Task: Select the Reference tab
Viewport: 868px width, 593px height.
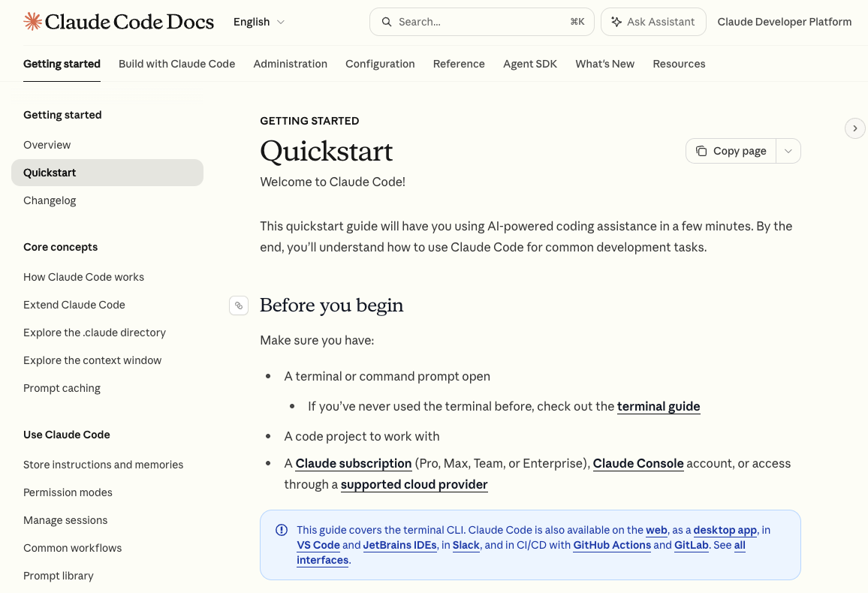Action: click(459, 64)
